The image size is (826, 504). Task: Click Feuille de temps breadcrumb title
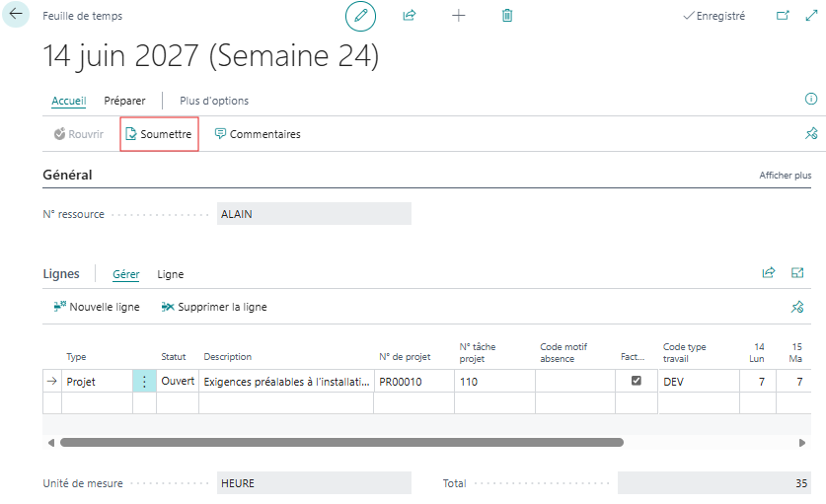(82, 16)
